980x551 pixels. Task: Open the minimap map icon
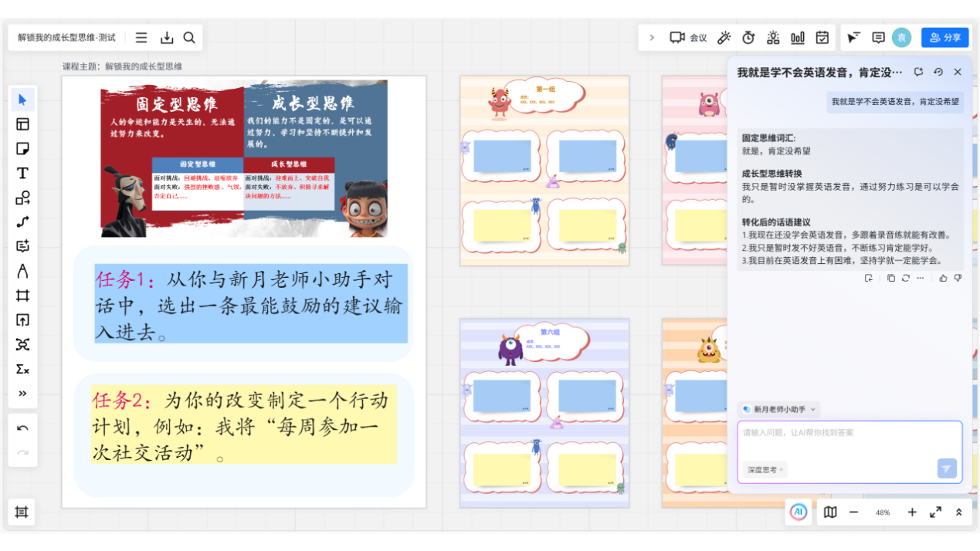pos(830,512)
